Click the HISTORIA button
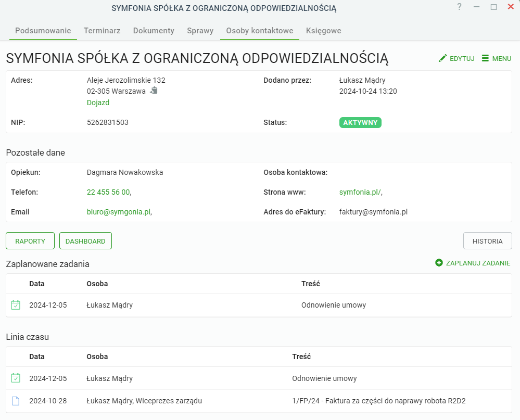This screenshot has height=420, width=520. click(x=488, y=241)
